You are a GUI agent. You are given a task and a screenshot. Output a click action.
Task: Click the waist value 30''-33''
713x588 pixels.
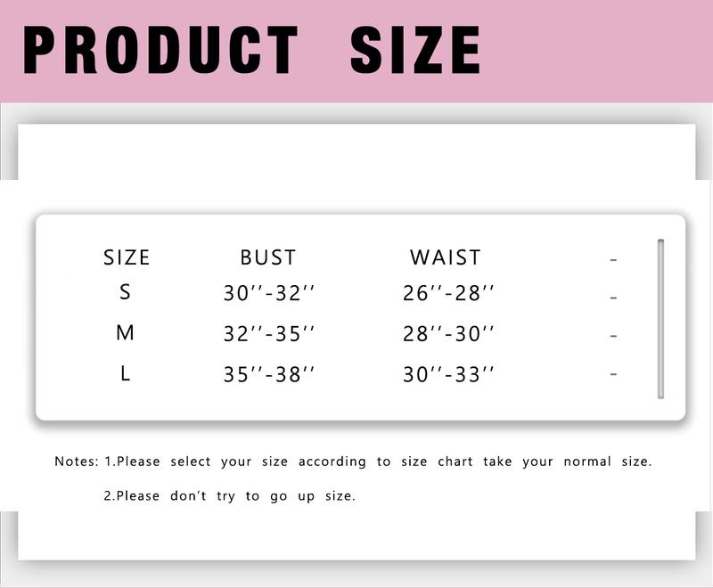pyautogui.click(x=448, y=375)
